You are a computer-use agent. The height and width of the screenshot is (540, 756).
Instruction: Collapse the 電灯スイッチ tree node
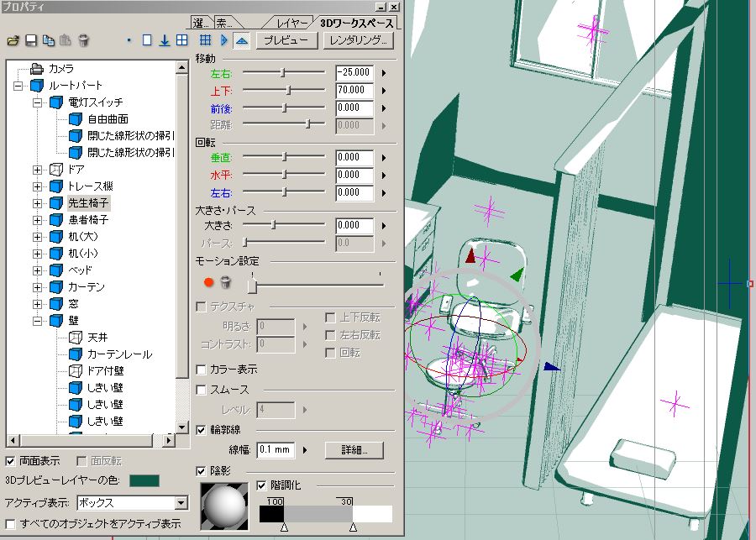click(37, 102)
